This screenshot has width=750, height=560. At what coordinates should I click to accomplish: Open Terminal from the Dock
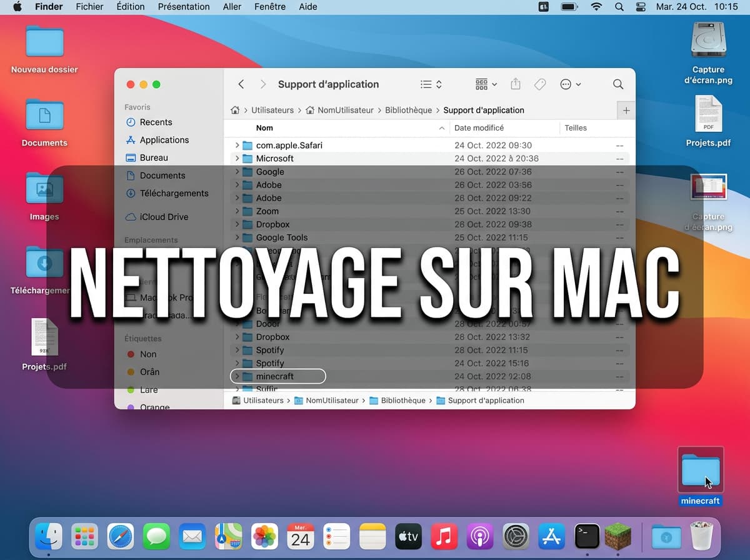pos(587,536)
